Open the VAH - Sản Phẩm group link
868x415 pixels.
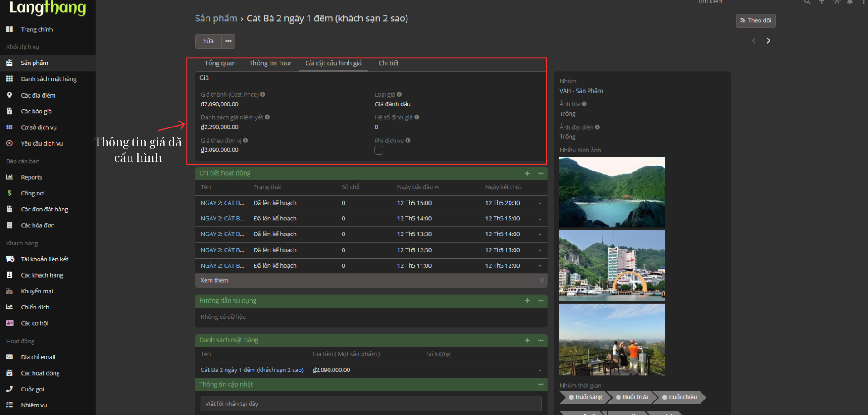[x=581, y=91]
